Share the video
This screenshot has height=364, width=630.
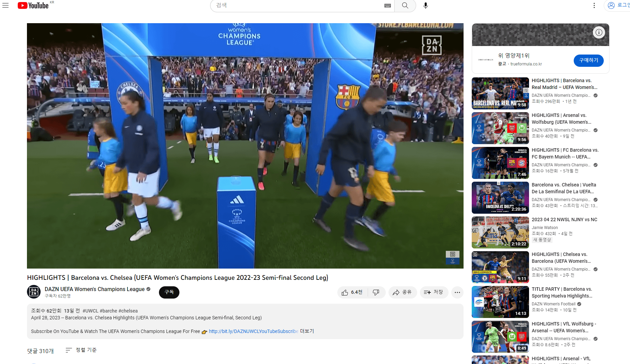pos(402,292)
